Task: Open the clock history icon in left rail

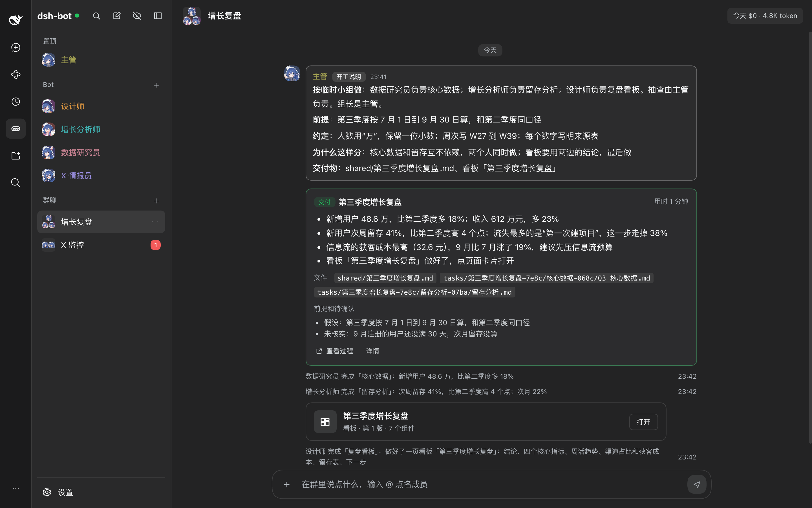Action: (x=16, y=102)
